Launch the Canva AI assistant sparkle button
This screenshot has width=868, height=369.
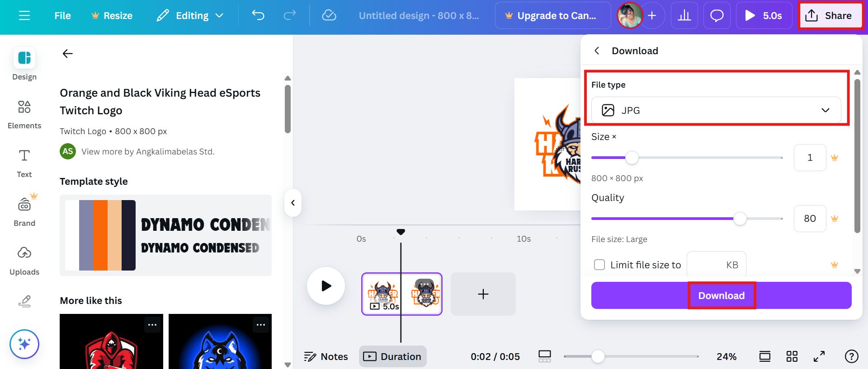click(24, 344)
